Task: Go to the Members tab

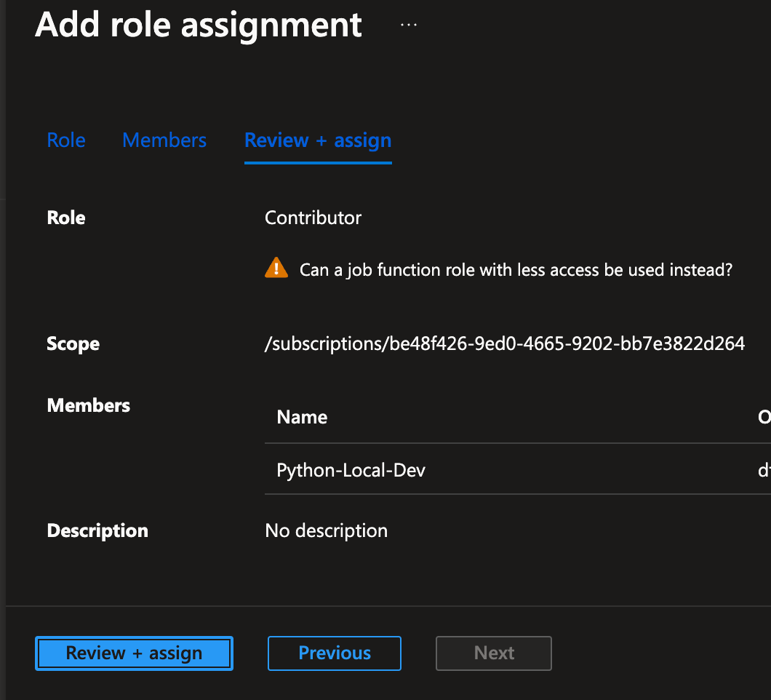Action: [x=164, y=140]
